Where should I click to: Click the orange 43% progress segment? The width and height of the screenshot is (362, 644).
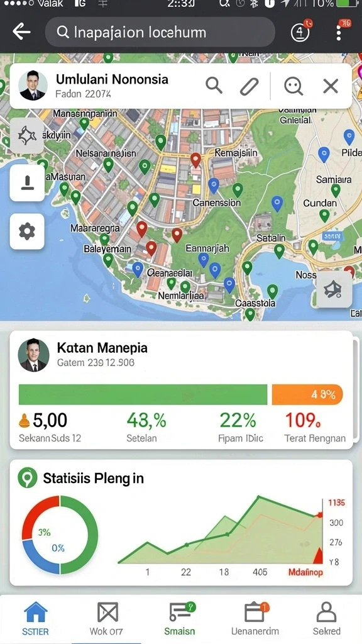coord(307,395)
